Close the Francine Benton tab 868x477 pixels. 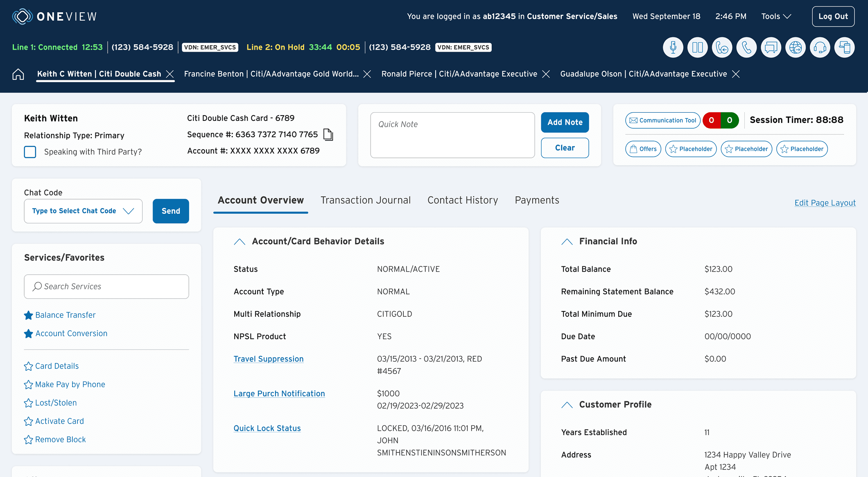(x=367, y=74)
